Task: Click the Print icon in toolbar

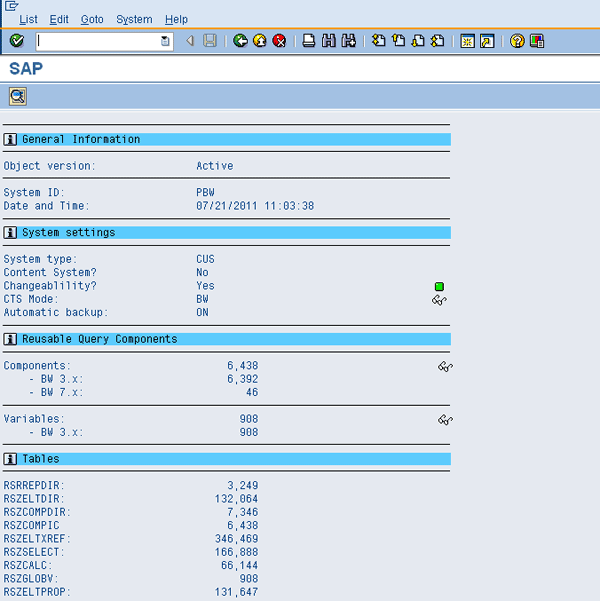Action: 309,41
